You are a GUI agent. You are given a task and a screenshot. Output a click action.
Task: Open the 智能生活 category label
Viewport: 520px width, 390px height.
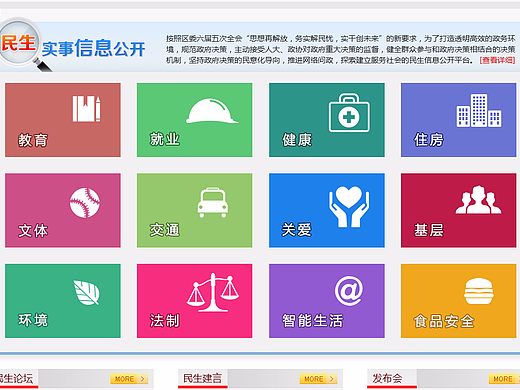pos(313,321)
